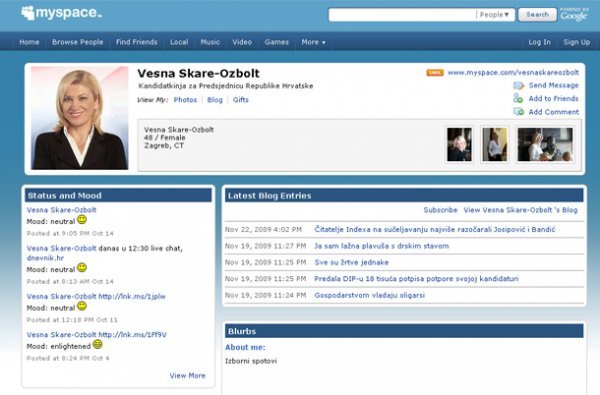Click the Add Comment speech icon
600x395 pixels.
tap(518, 112)
